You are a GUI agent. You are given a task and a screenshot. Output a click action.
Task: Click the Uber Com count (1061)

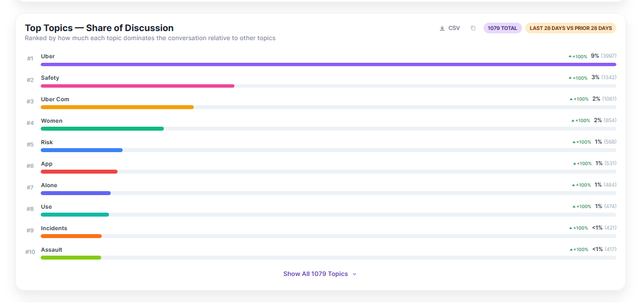609,99
